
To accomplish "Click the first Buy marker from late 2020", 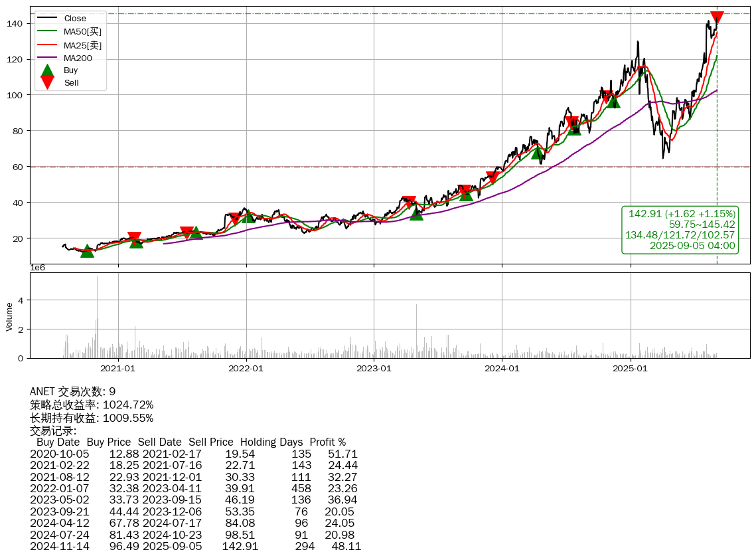I will 87,250.
